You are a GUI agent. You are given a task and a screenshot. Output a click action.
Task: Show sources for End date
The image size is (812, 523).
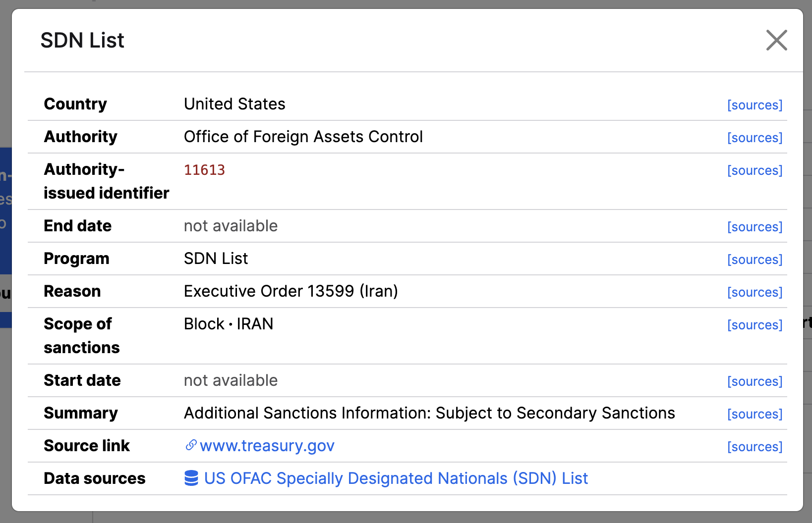click(x=754, y=227)
